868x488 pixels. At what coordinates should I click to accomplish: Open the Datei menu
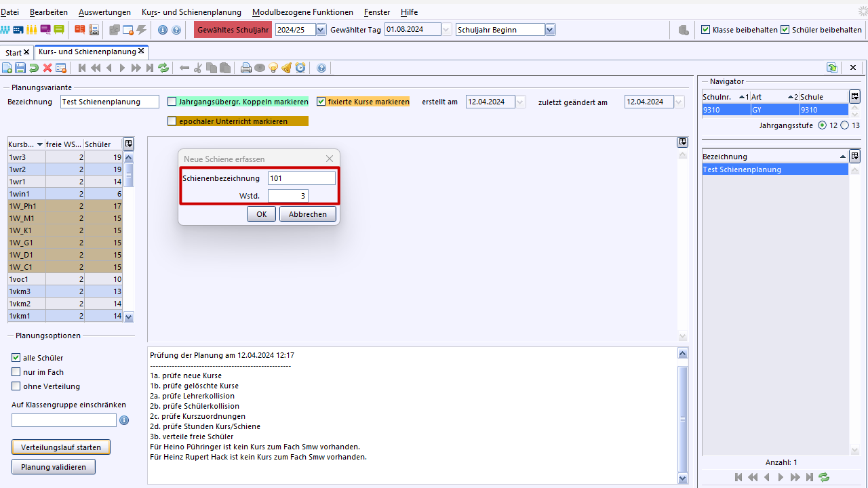pos(9,12)
